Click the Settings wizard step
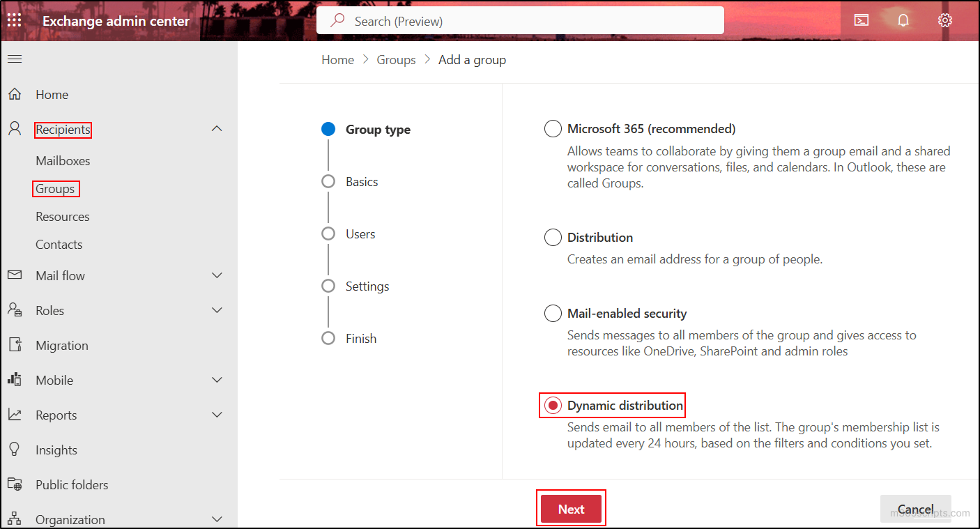This screenshot has height=529, width=980. [x=367, y=286]
